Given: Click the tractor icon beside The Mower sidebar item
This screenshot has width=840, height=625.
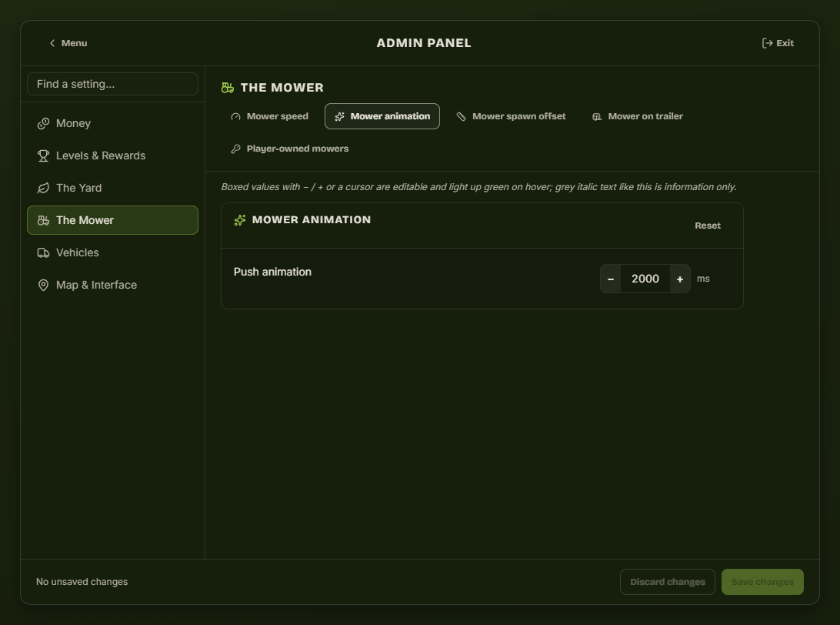Looking at the screenshot, I should pyautogui.click(x=43, y=220).
